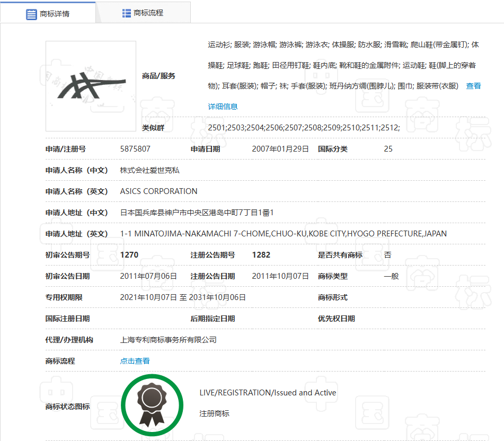Select the 注册商标 status label
Image resolution: width=504 pixels, height=441 pixels.
[215, 413]
